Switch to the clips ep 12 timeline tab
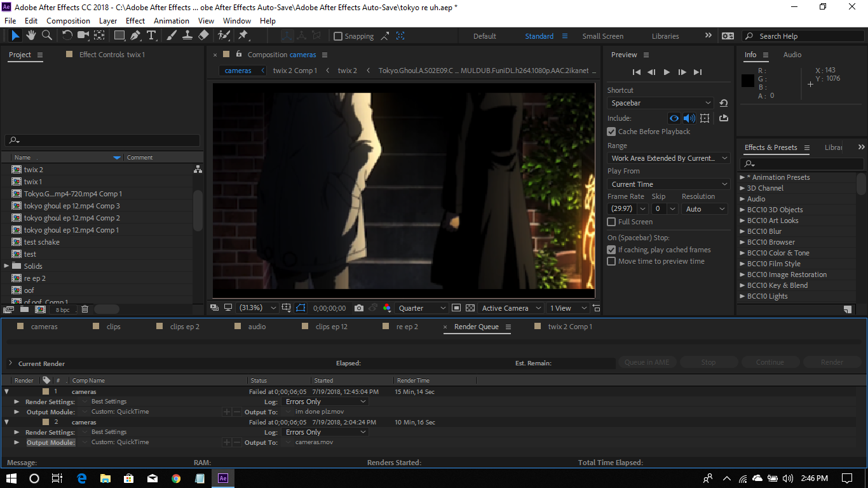This screenshot has height=488, width=868. (332, 327)
